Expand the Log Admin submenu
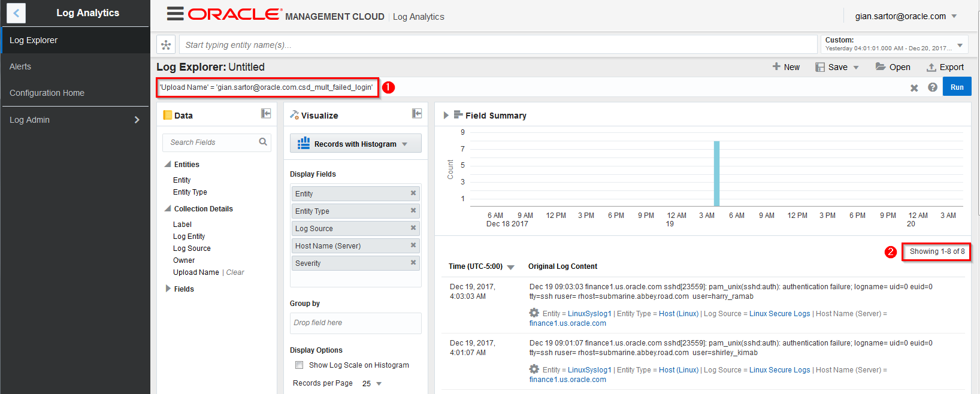 click(137, 120)
